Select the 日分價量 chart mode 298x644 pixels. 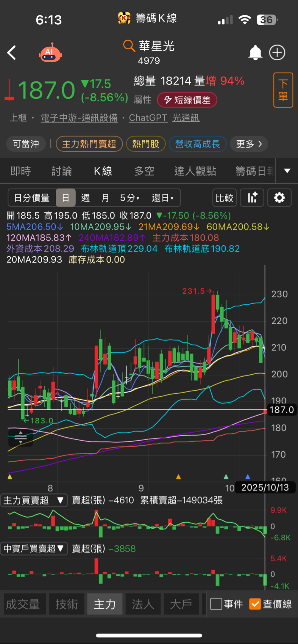point(32,198)
